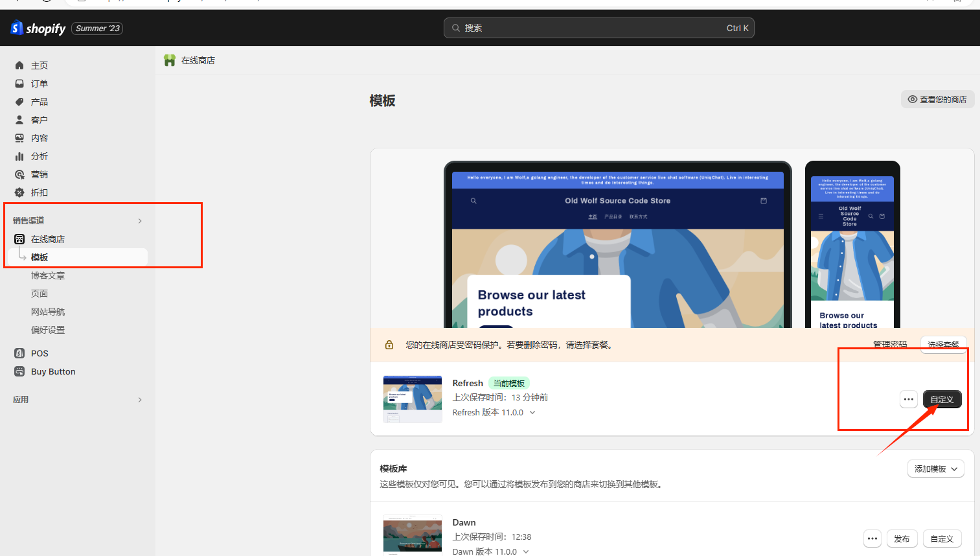The image size is (980, 556).
Task: Click the 在线商店 store icon in the sidebar
Action: click(x=19, y=239)
